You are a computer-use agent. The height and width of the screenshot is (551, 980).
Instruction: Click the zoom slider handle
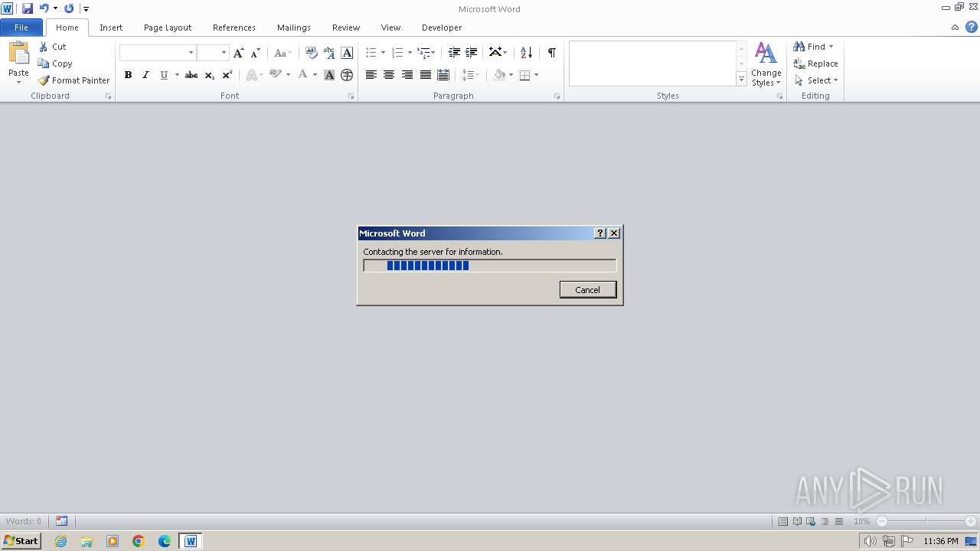926,521
